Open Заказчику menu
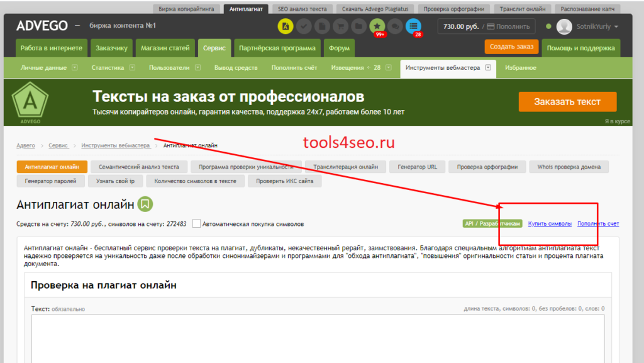Viewport: 644px width, 363px height. [x=112, y=48]
